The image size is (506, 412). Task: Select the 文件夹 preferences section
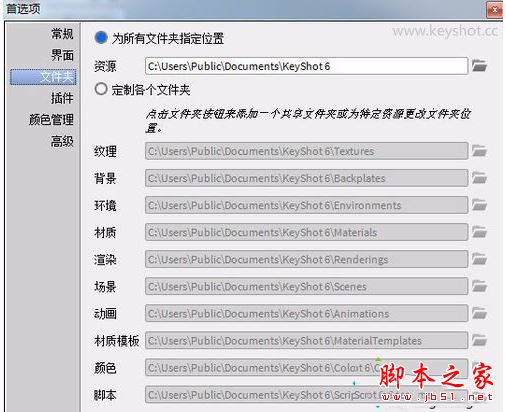tap(43, 77)
